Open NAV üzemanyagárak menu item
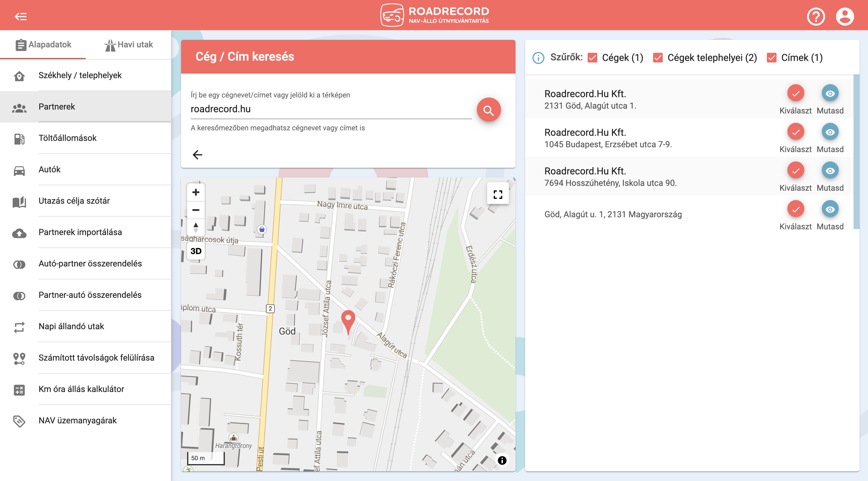This screenshot has height=481, width=868. coord(86,420)
